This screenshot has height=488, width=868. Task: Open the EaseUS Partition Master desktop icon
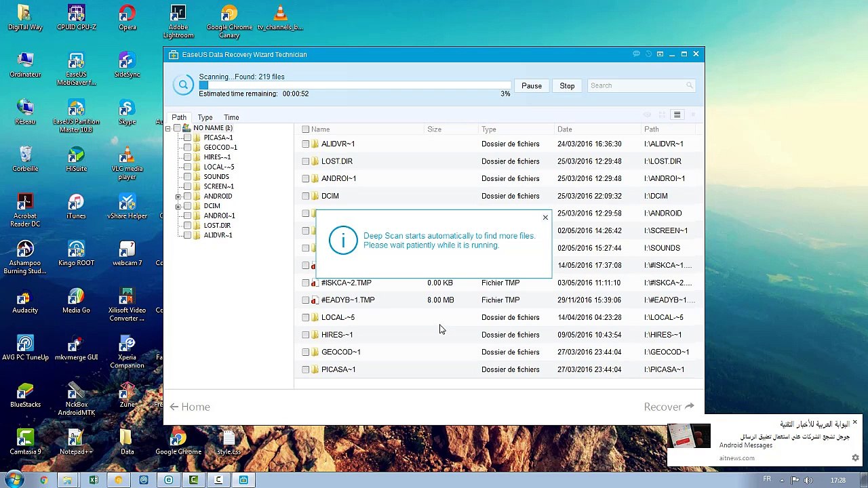point(76,117)
